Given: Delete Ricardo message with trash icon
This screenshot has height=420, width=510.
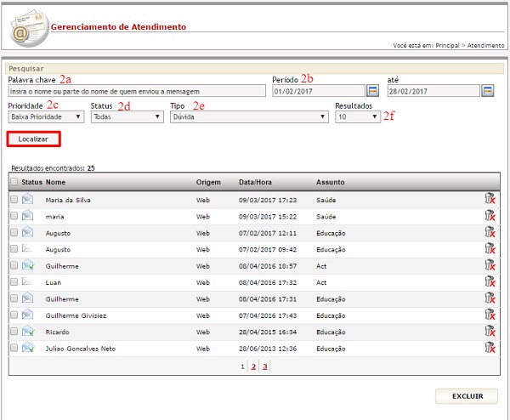Looking at the screenshot, I should click(490, 331).
